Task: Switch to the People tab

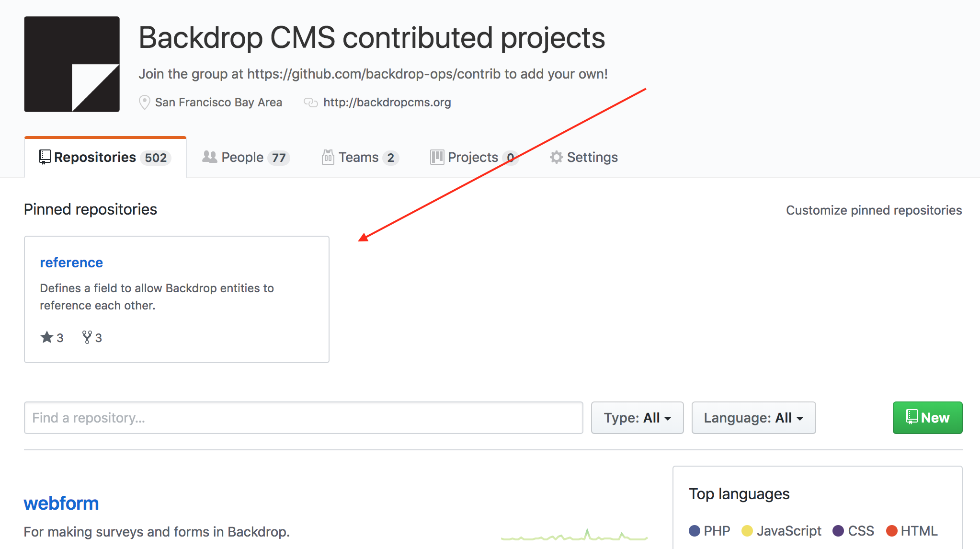Action: (242, 157)
